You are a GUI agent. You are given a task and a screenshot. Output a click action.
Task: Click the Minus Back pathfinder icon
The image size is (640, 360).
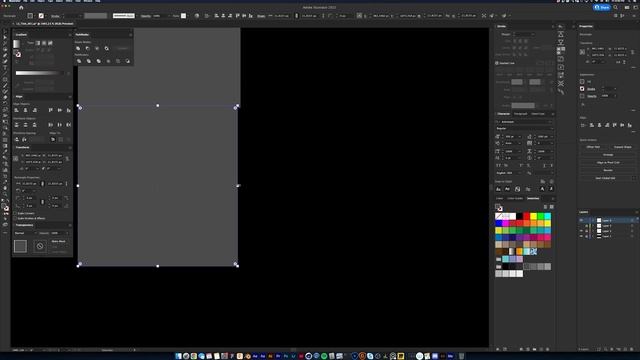click(x=128, y=61)
